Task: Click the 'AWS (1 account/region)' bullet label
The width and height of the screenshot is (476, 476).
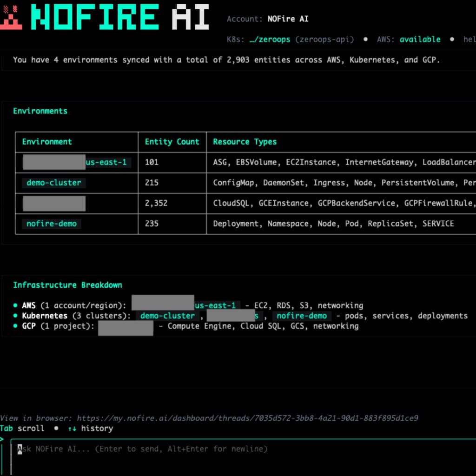Action: 74,305
